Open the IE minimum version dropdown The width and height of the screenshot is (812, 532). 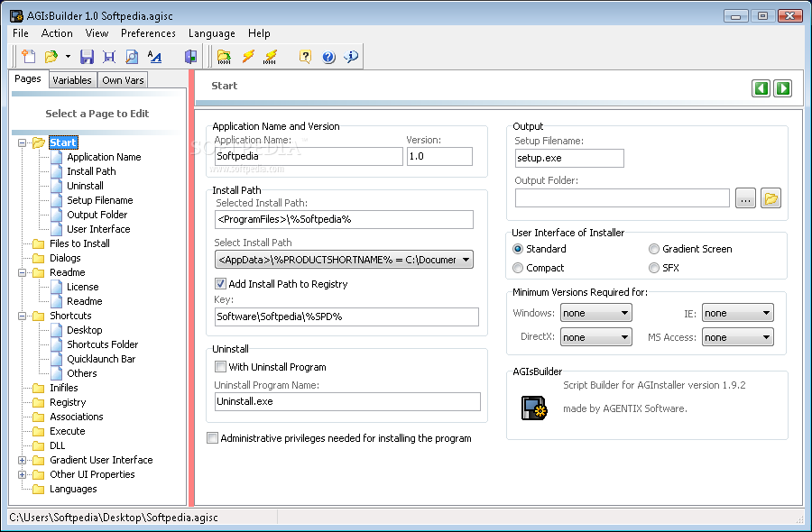(737, 313)
